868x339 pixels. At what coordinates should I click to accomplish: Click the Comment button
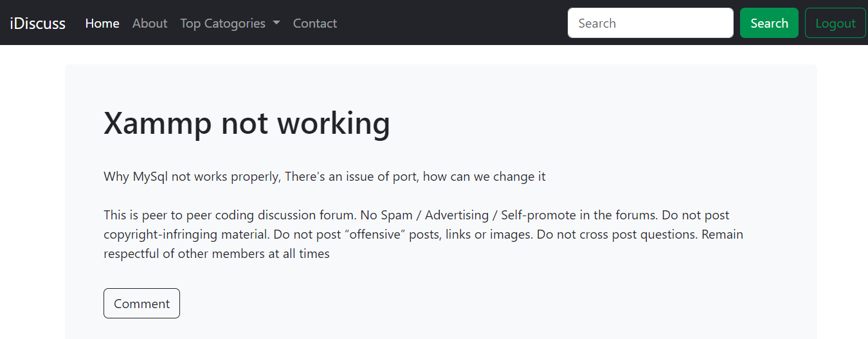141,304
